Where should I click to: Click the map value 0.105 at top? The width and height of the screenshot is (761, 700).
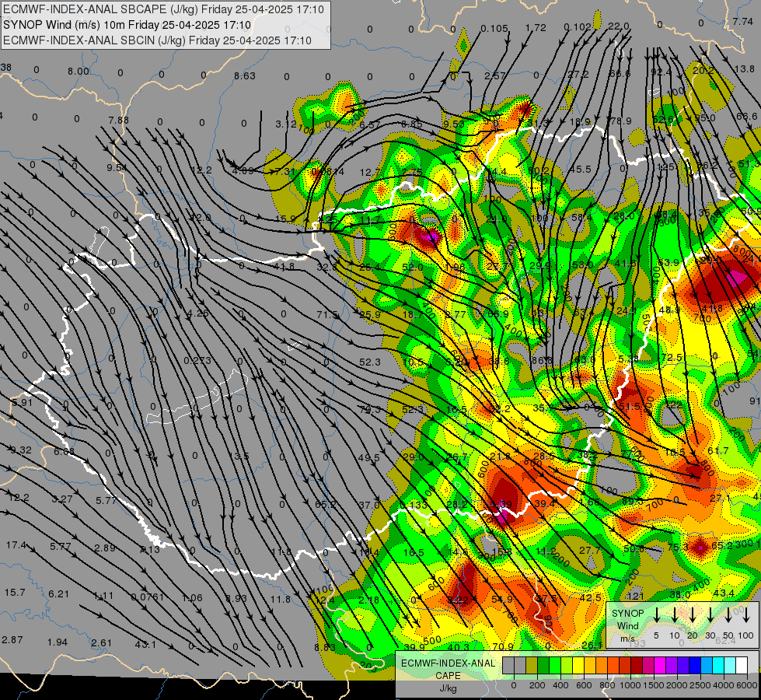coord(494,29)
